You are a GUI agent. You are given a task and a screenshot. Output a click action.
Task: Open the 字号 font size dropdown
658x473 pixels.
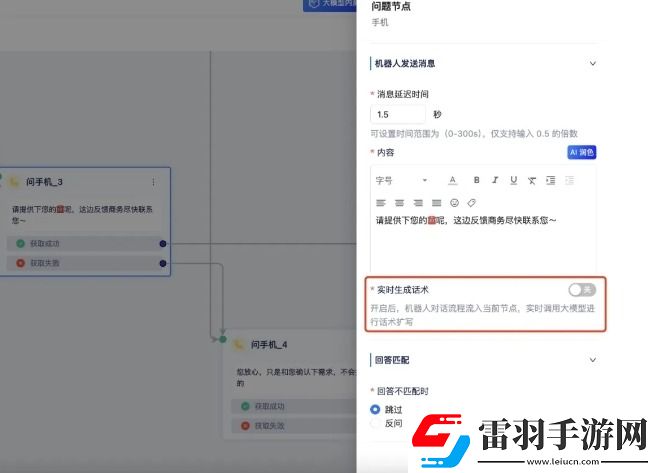pos(401,180)
